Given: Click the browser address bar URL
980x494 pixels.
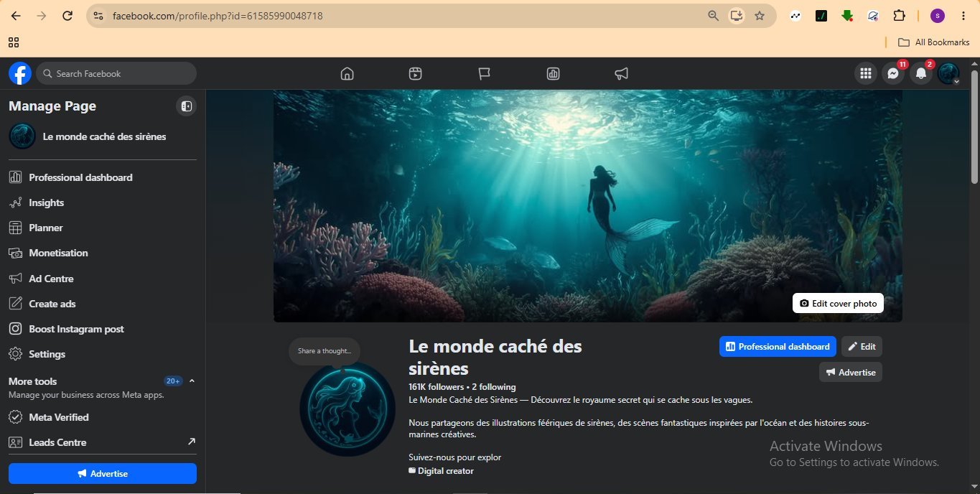Looking at the screenshot, I should [x=218, y=15].
